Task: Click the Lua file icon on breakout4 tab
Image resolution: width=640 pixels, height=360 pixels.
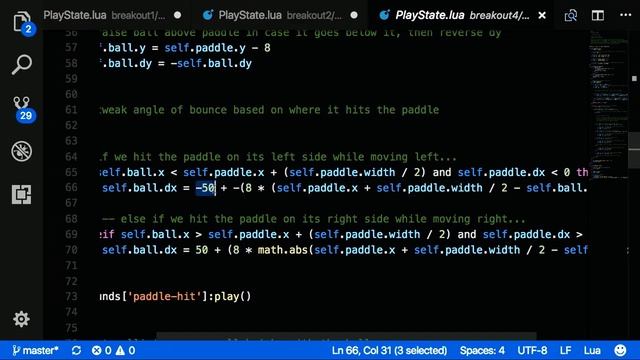Action: click(x=384, y=16)
